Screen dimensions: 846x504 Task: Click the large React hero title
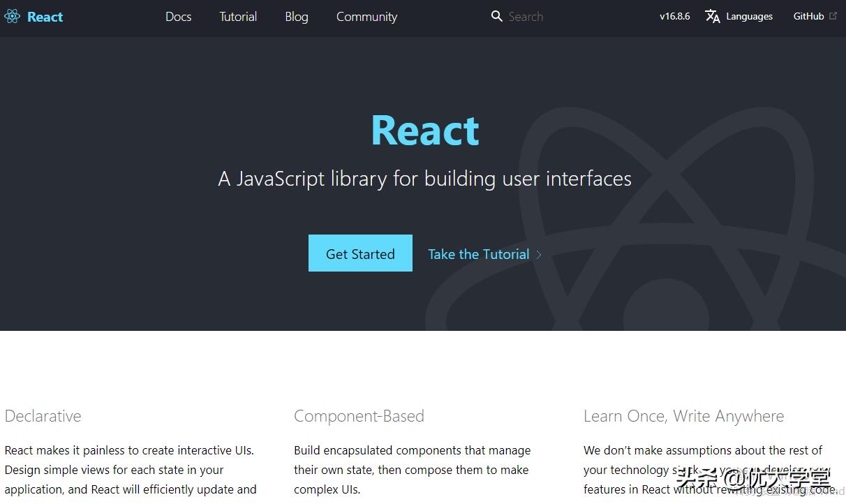click(x=425, y=130)
